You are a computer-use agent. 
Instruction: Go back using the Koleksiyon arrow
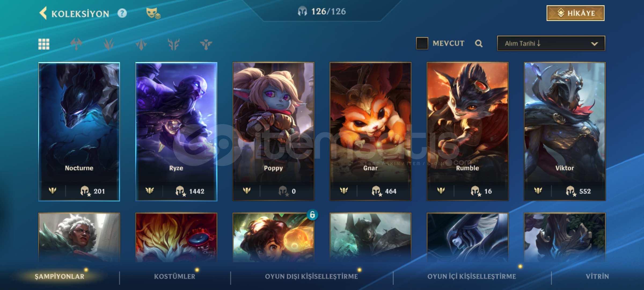pos(43,13)
